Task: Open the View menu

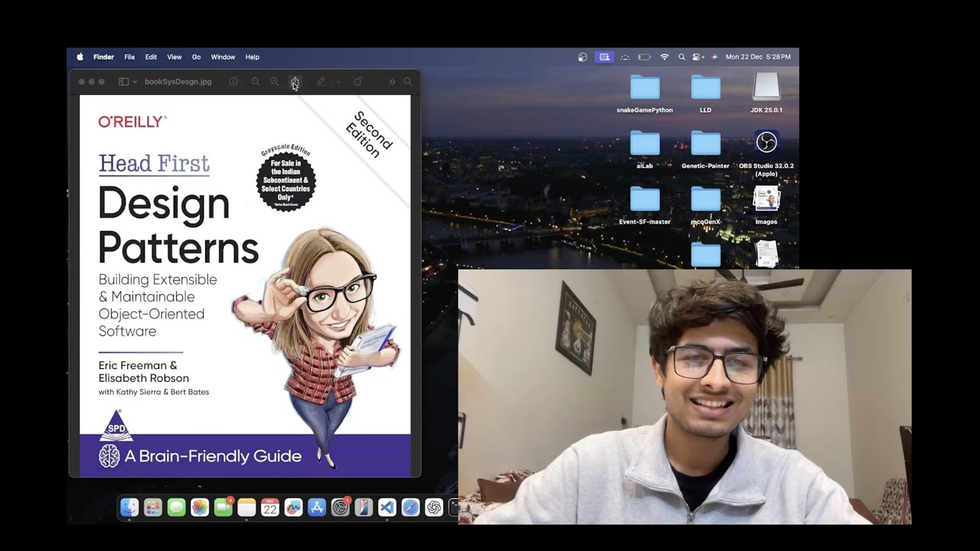Action: coord(175,57)
